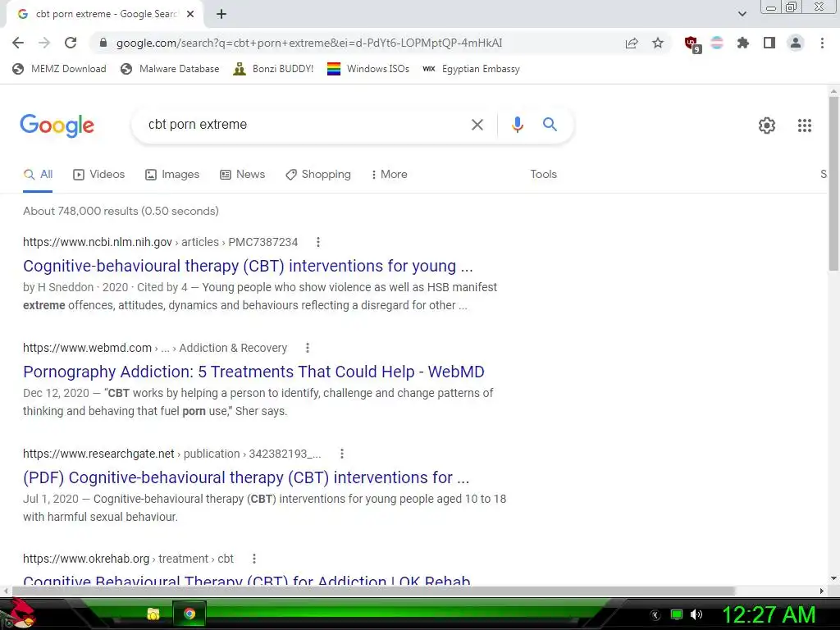The width and height of the screenshot is (840, 630).
Task: Reload the current page
Action: pos(71,43)
